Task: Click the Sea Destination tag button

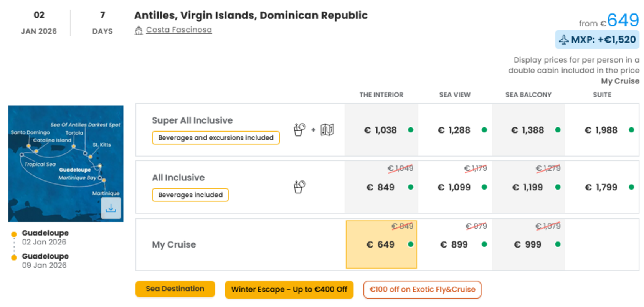Action: pos(175,289)
